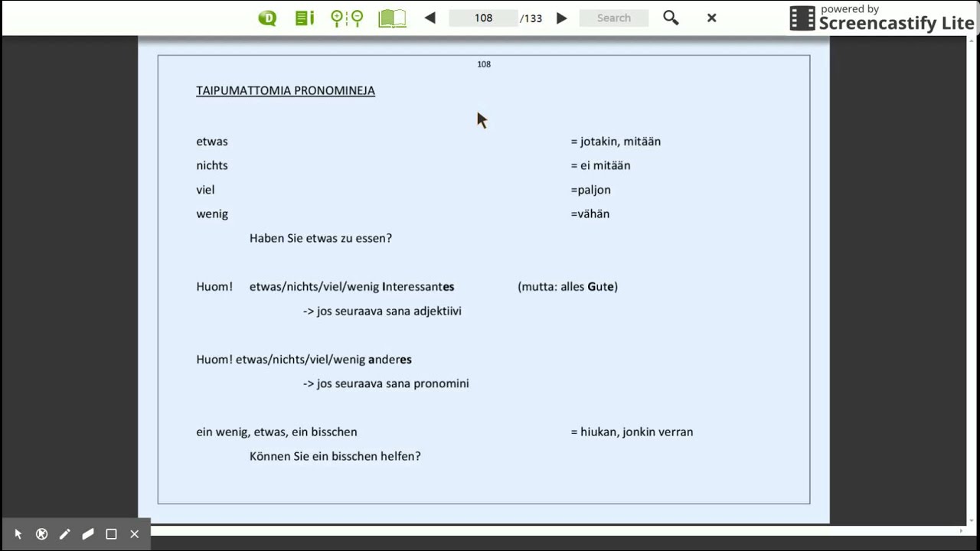
Task: Zoom in with the plus magnifier
Action: 338,18
